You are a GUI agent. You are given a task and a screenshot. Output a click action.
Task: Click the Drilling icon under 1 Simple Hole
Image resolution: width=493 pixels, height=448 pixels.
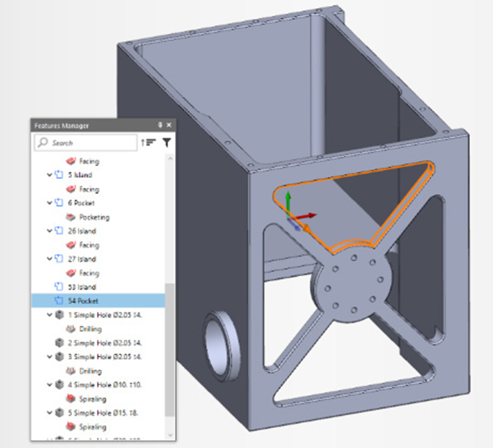(70, 329)
